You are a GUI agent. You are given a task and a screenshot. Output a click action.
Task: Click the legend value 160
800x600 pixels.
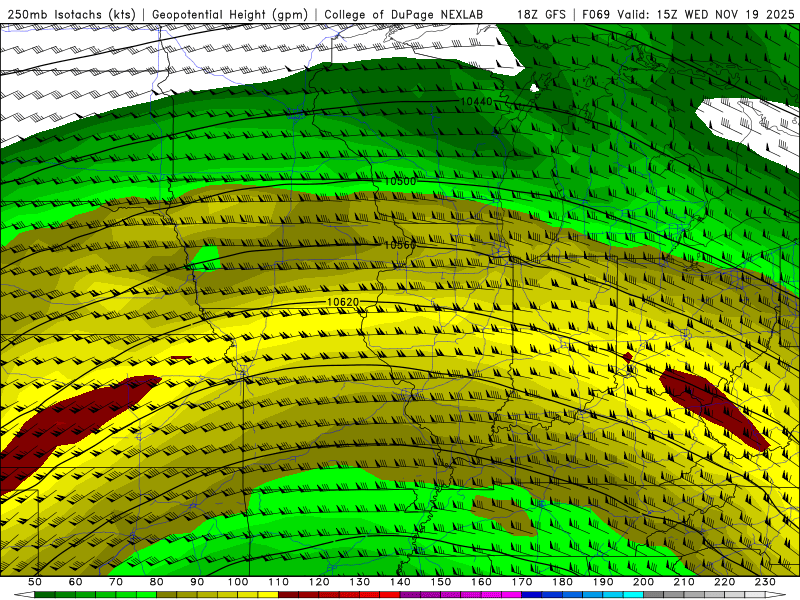[x=481, y=582]
